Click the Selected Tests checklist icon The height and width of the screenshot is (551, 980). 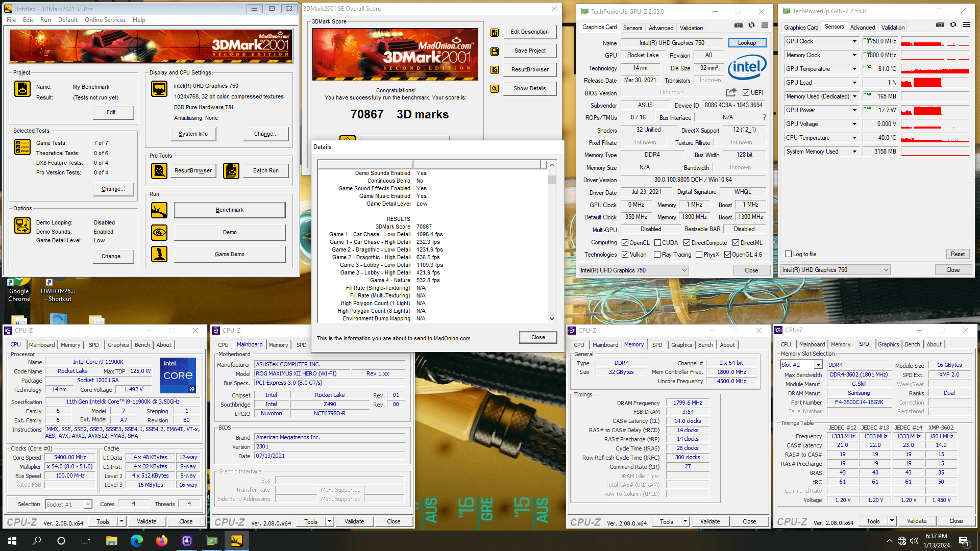[x=22, y=147]
